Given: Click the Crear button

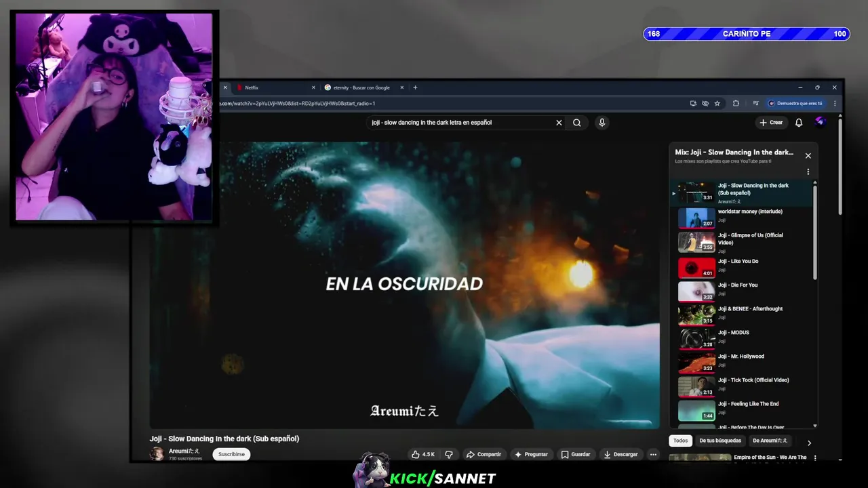Looking at the screenshot, I should (x=771, y=123).
